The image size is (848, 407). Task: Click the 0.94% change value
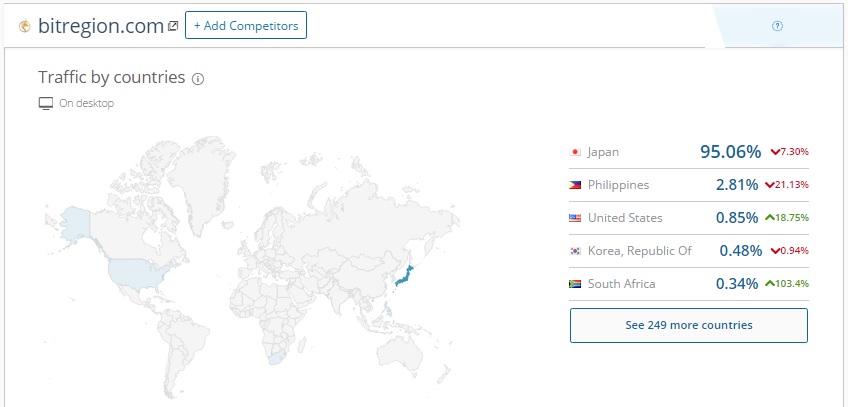pyautogui.click(x=795, y=251)
